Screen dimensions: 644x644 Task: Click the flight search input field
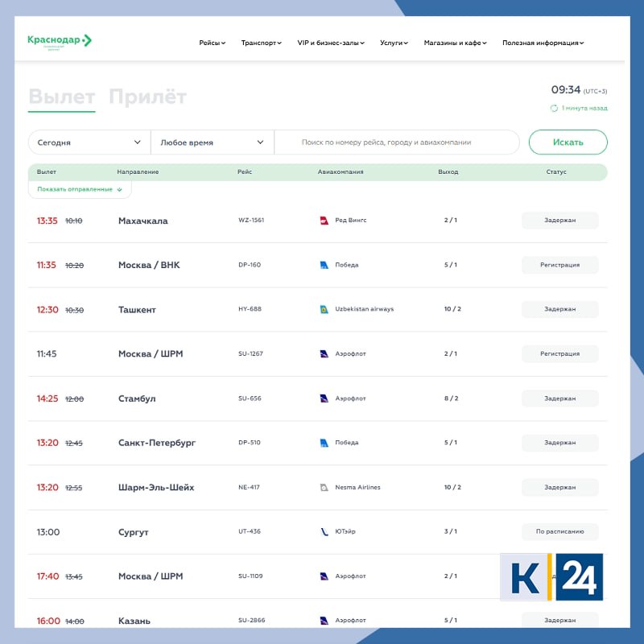click(x=397, y=142)
